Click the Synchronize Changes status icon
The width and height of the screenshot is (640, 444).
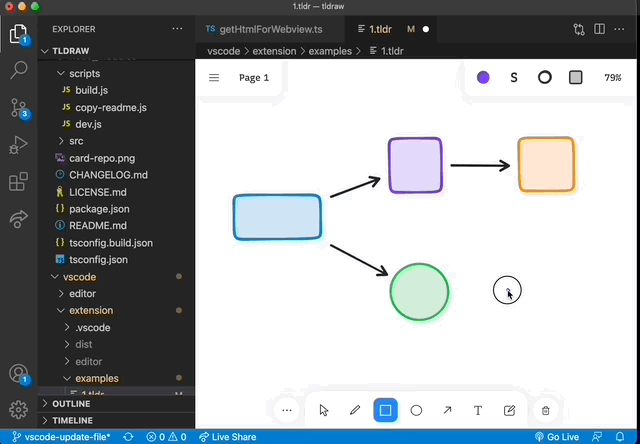tap(128, 437)
